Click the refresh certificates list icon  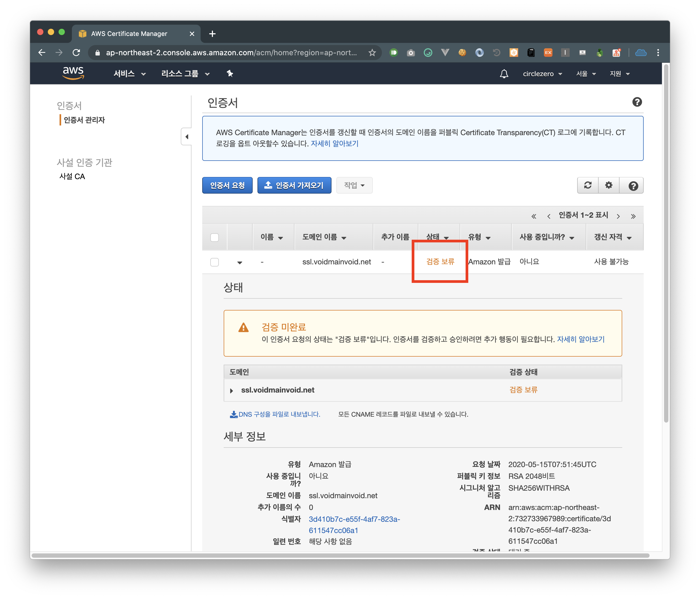[x=588, y=185]
